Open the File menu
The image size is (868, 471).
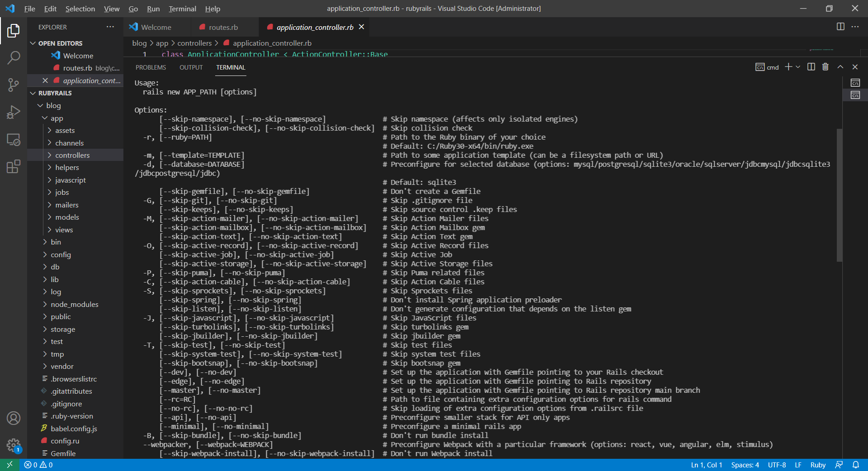(x=30, y=9)
